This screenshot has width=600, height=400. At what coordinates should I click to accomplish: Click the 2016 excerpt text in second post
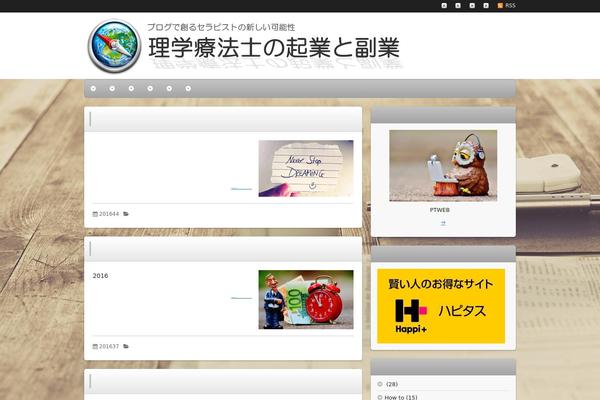pos(100,276)
